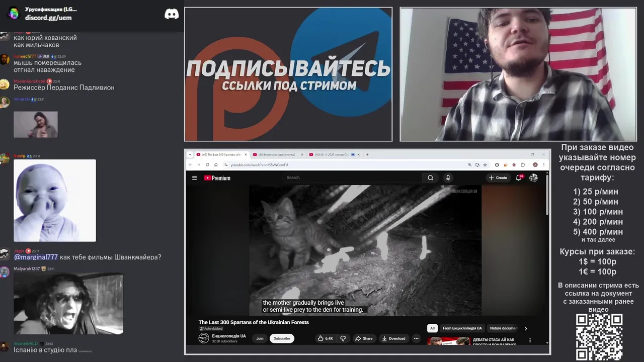Click the Auto-dubbed label
Viewport: 644px width, 362px height.
211,329
